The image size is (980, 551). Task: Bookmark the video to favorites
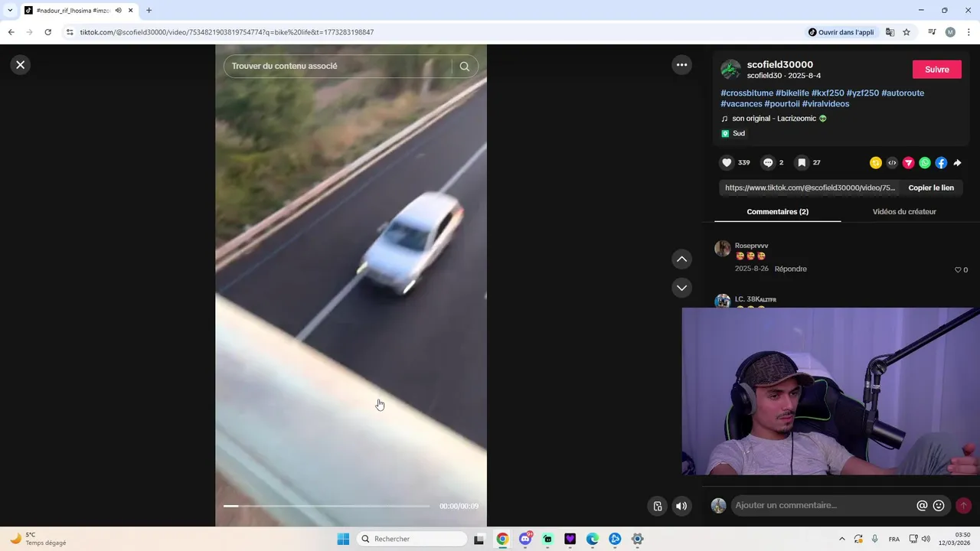click(x=802, y=163)
